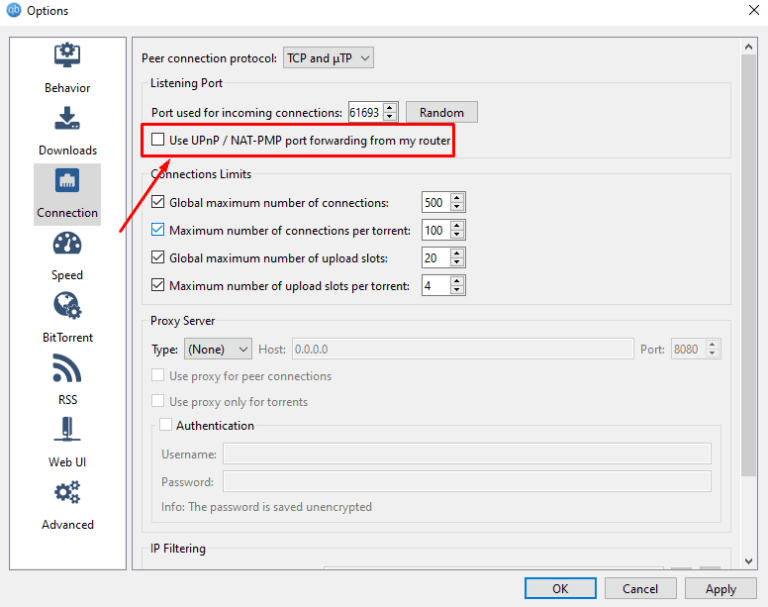Viewport: 768px width, 607px height.
Task: Toggle Maximum number of connections per torrent checkbox
Action: pyautogui.click(x=158, y=230)
